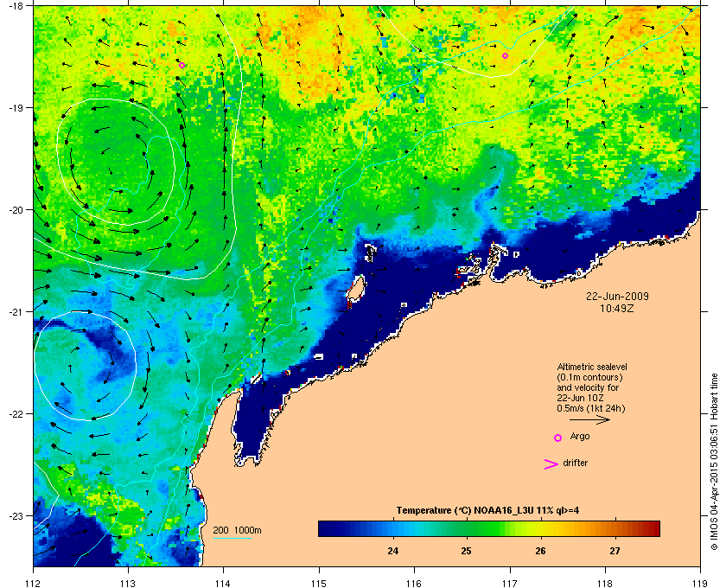This screenshot has width=726, height=588.
Task: Click the velocity scale arrow in legend
Action: click(589, 420)
